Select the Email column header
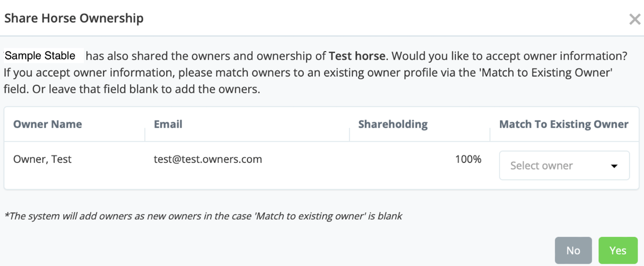 (x=168, y=124)
